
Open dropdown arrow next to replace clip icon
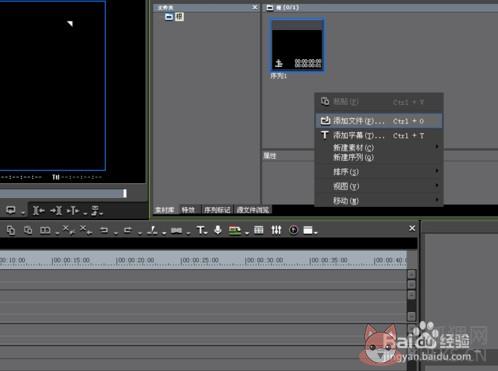tap(57, 233)
